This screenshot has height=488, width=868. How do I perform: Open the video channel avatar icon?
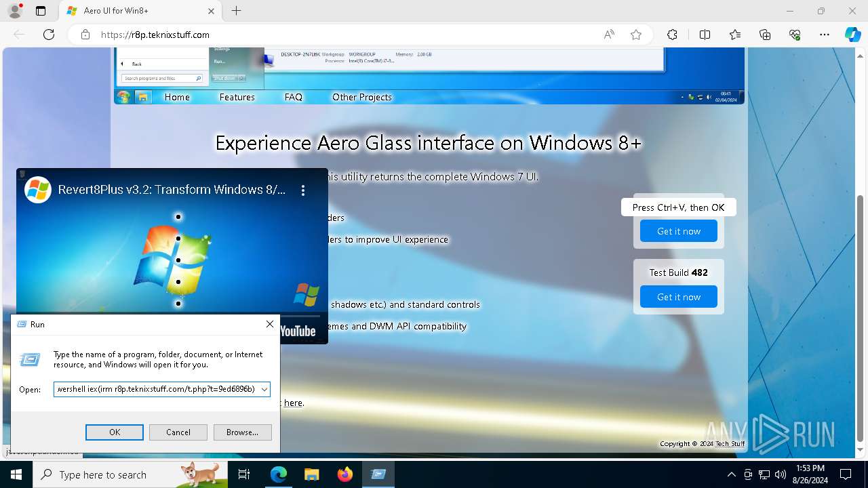pyautogui.click(x=38, y=190)
